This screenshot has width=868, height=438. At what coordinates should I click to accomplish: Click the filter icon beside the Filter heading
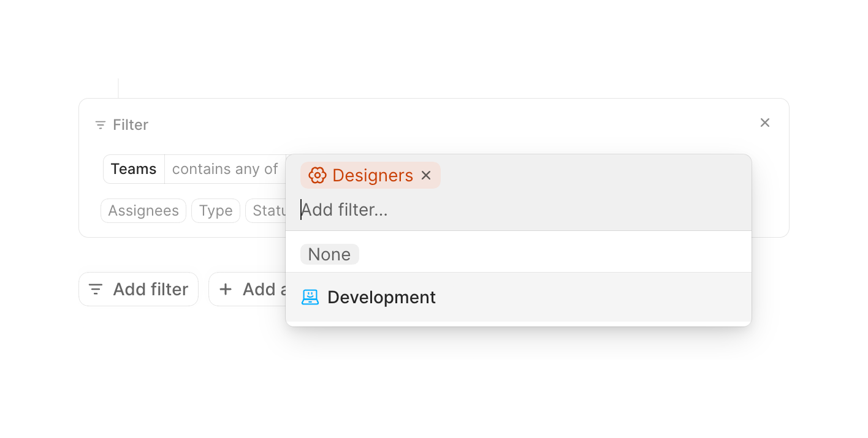pyautogui.click(x=101, y=125)
